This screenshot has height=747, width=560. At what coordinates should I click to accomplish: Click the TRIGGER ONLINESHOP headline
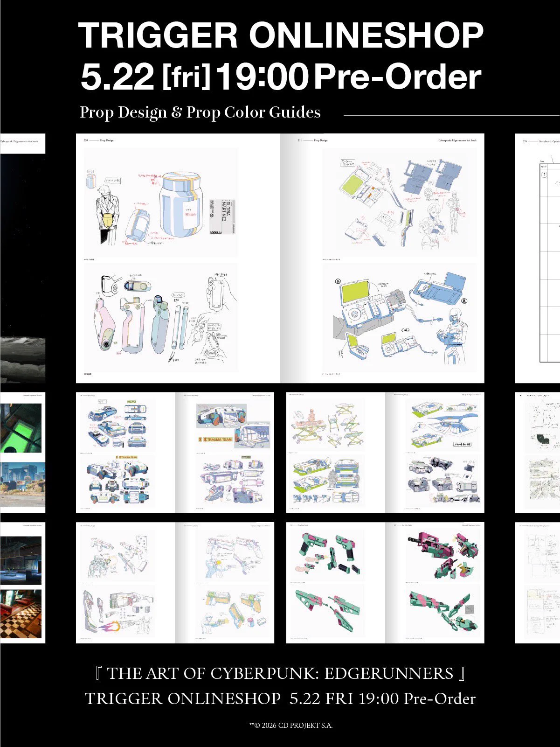click(x=280, y=35)
